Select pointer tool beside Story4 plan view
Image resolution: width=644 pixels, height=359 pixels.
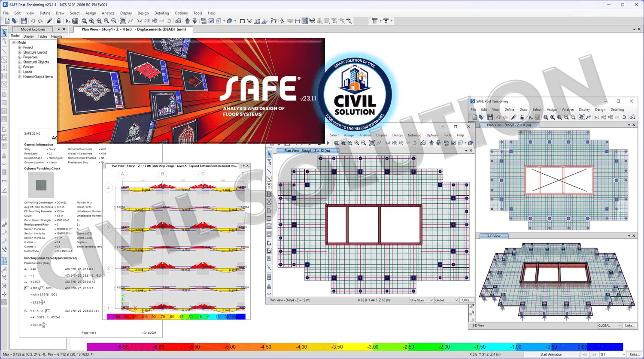(x=269, y=154)
